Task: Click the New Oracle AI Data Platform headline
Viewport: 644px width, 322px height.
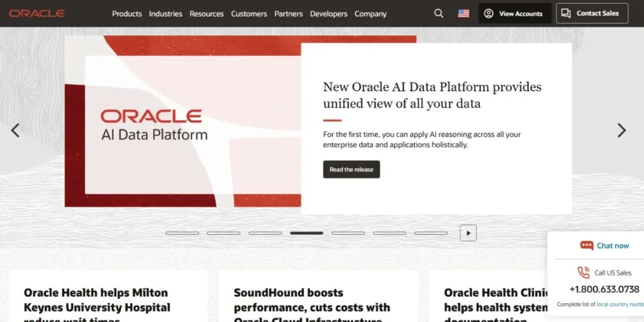Action: pos(432,95)
